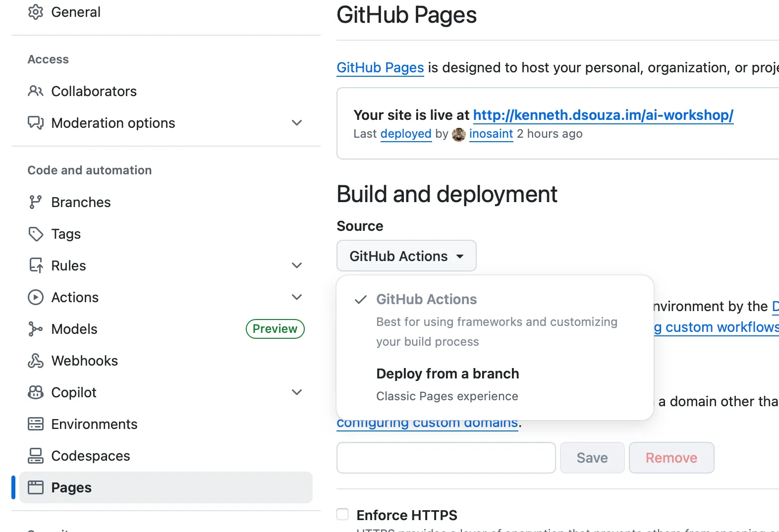Click the Preview badge next to Models
Viewport: 779px width, 532px height.
(x=275, y=329)
